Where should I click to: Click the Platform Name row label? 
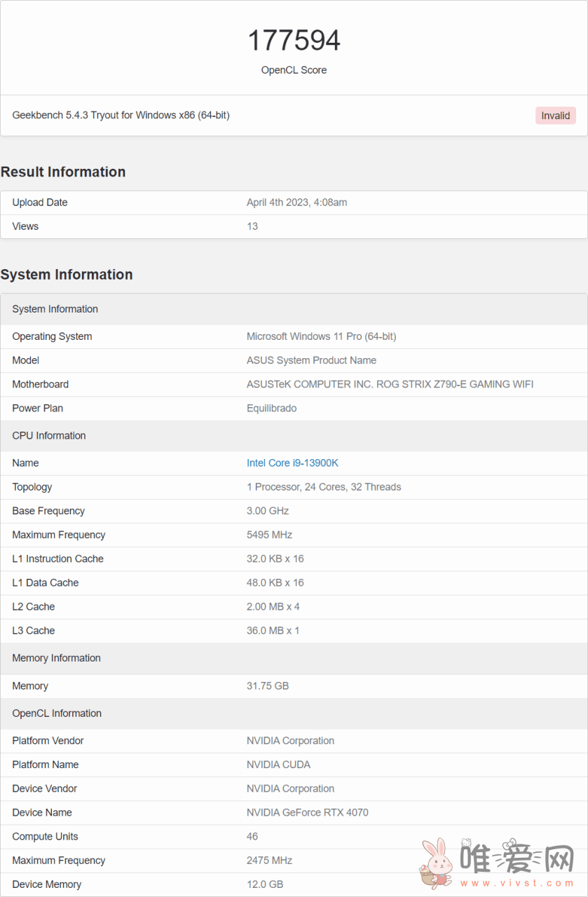(x=46, y=765)
